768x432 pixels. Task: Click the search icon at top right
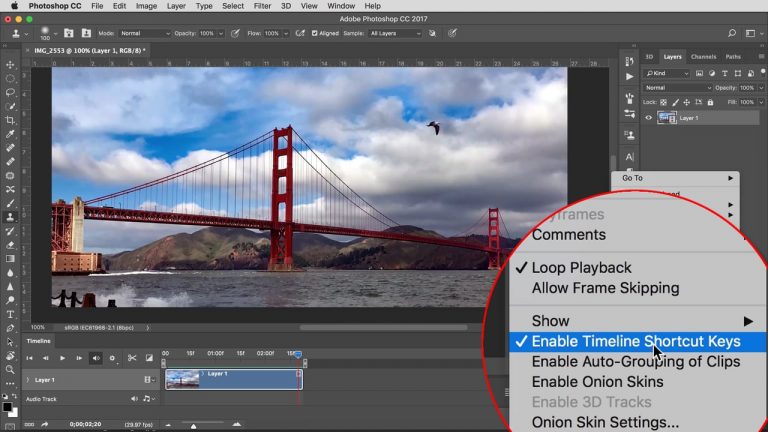click(x=732, y=33)
